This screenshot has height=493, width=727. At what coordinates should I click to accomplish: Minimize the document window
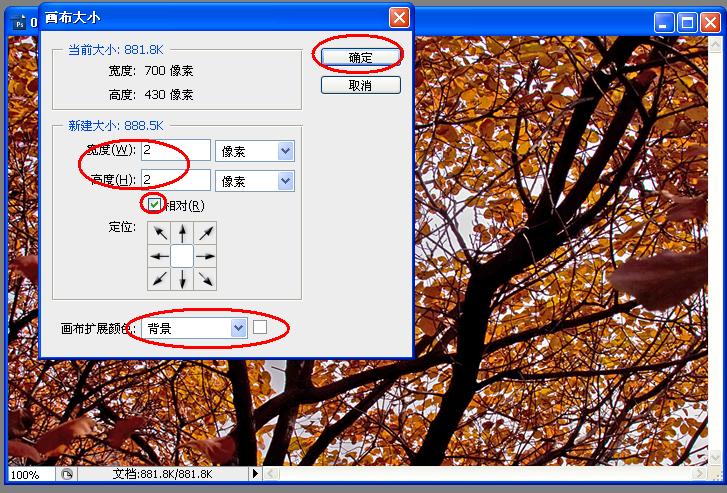pyautogui.click(x=663, y=23)
